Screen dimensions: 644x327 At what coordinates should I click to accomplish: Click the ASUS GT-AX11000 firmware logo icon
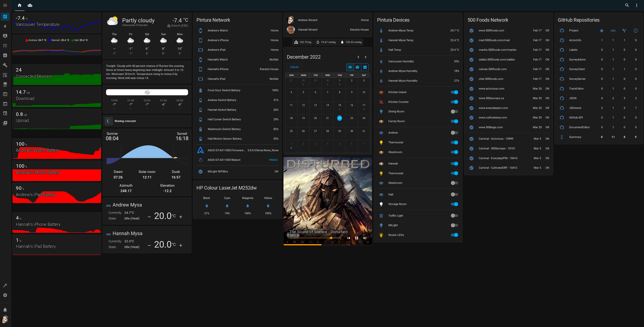click(200, 150)
